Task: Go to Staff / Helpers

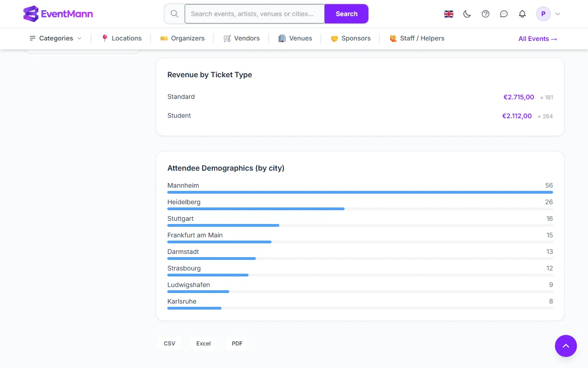Action: [x=417, y=38]
